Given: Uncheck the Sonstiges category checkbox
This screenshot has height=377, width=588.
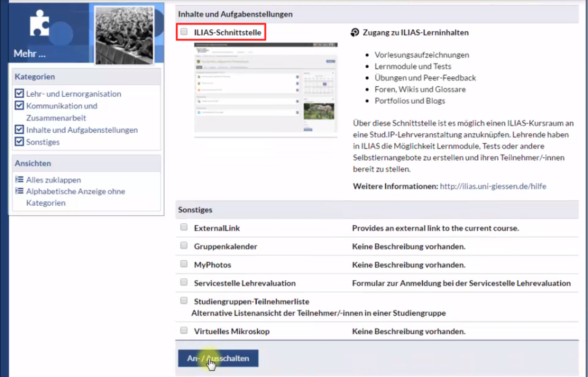Looking at the screenshot, I should pyautogui.click(x=19, y=142).
